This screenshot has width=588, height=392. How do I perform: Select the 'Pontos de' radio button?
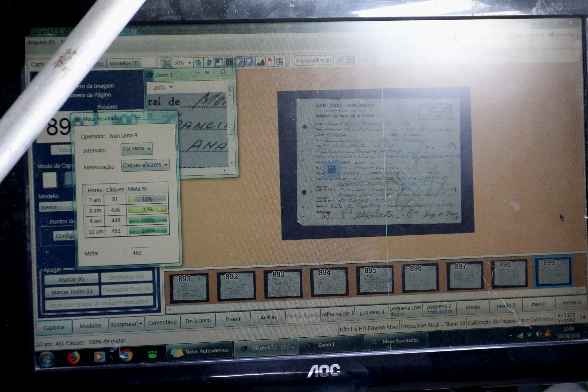click(44, 222)
